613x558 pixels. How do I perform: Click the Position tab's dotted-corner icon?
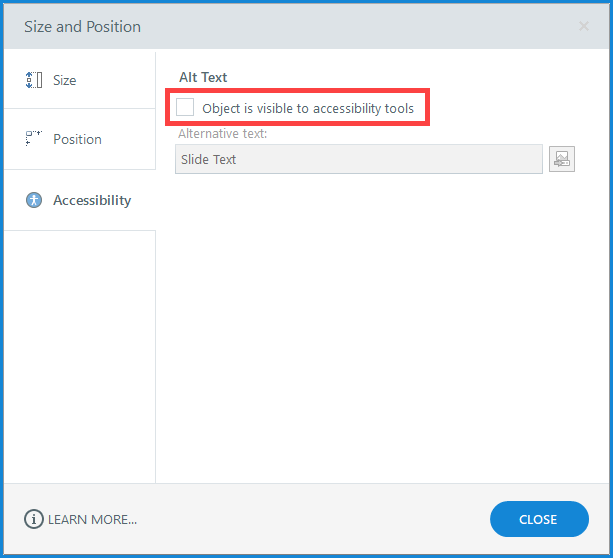(34, 139)
